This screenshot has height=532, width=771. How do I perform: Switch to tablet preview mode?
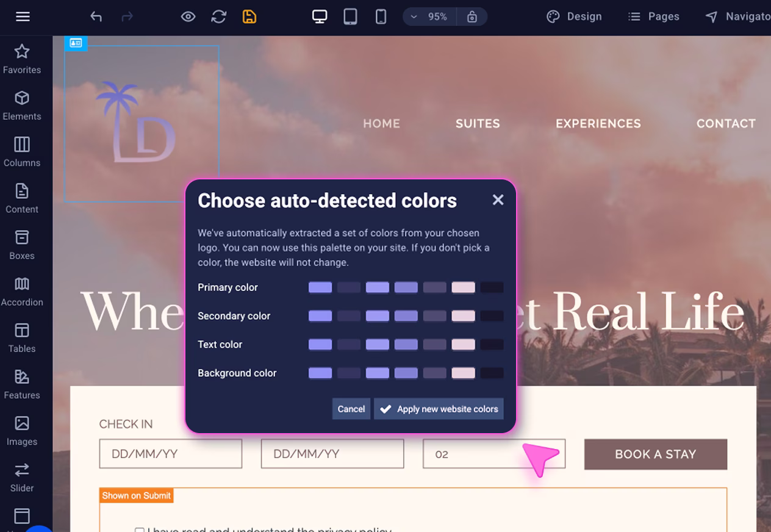coord(350,16)
